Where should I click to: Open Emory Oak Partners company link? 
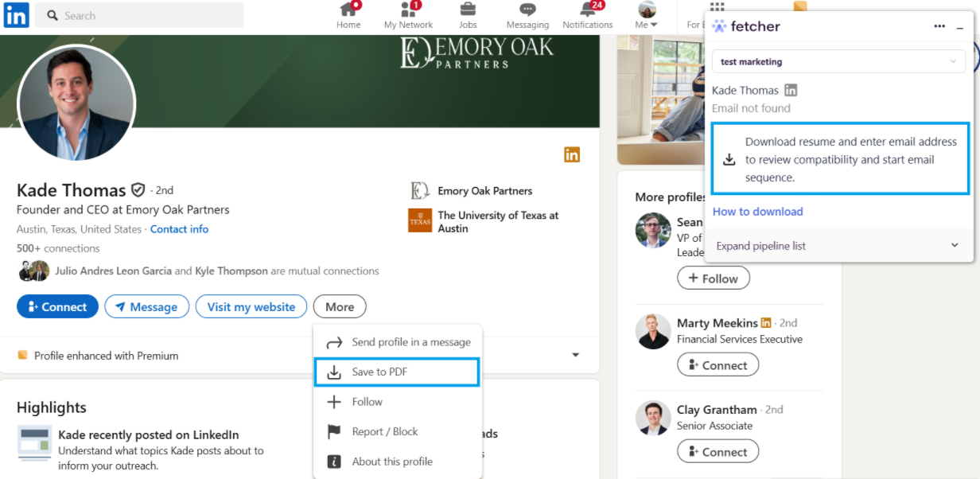pos(485,191)
